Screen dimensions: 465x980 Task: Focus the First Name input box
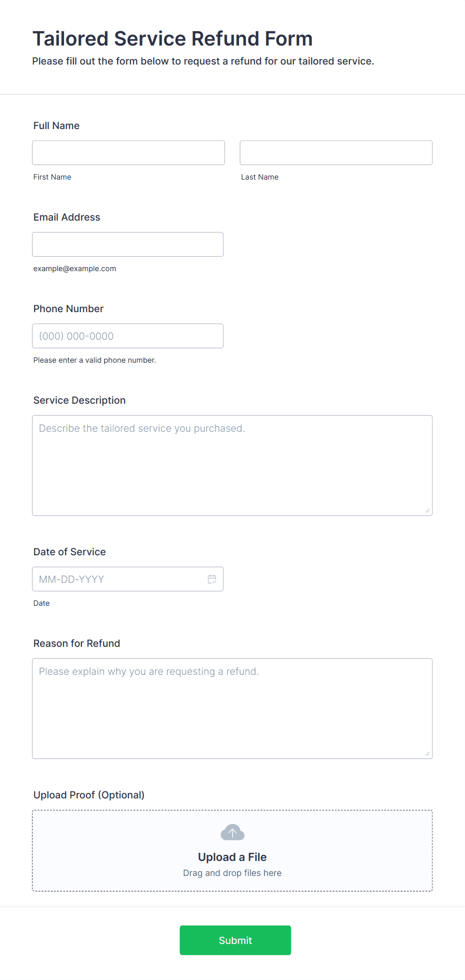(x=128, y=153)
